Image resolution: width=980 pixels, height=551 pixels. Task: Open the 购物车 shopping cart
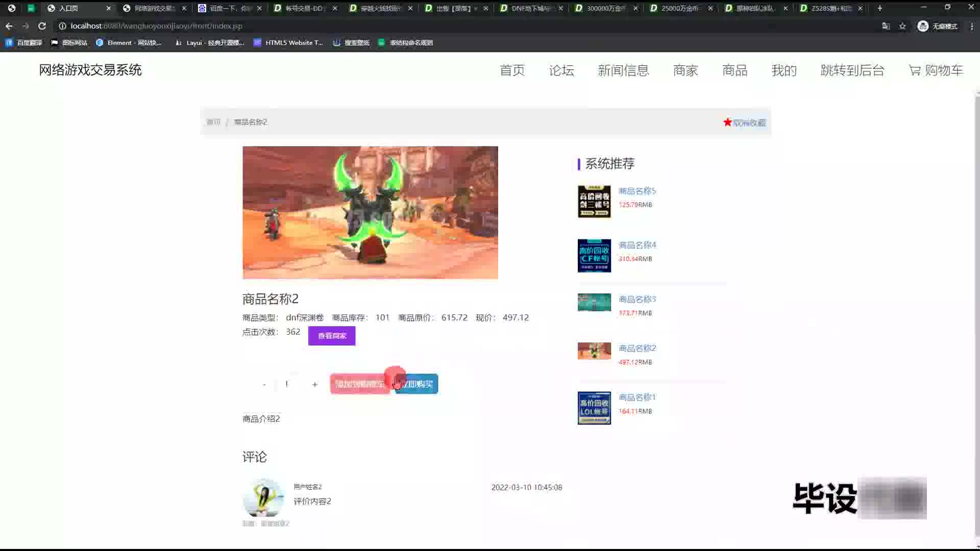tap(936, 70)
